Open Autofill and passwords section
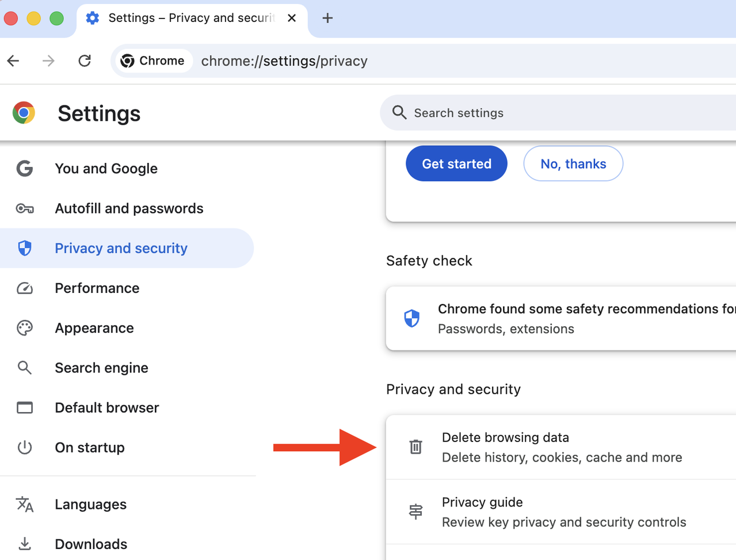Image resolution: width=736 pixels, height=560 pixels. click(127, 208)
